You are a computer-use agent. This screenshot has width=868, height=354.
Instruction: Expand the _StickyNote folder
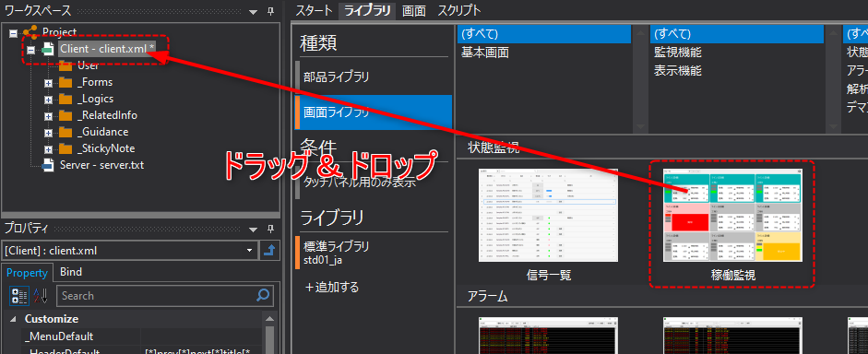coord(48,150)
